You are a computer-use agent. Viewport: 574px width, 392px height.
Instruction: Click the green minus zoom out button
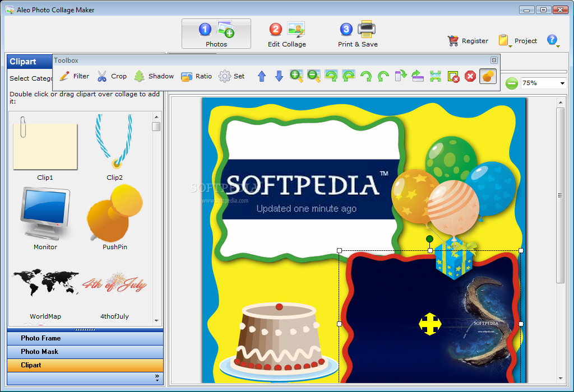511,83
